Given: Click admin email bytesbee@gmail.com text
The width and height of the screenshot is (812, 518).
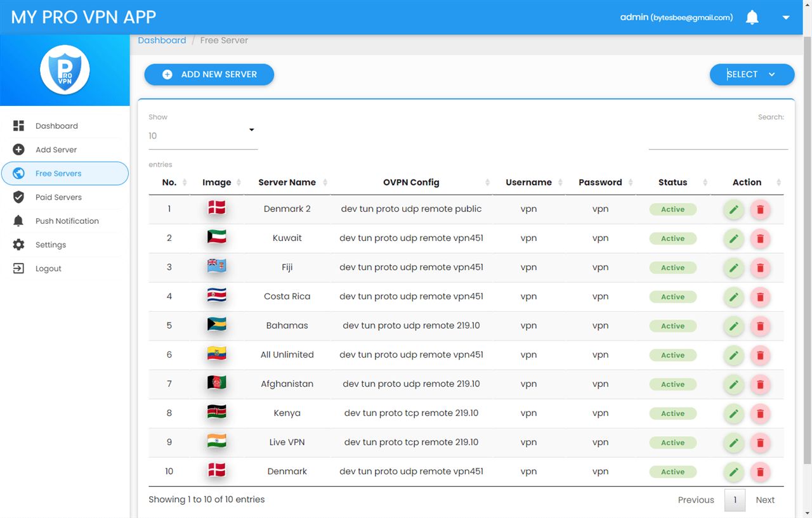Looking at the screenshot, I should [x=691, y=18].
